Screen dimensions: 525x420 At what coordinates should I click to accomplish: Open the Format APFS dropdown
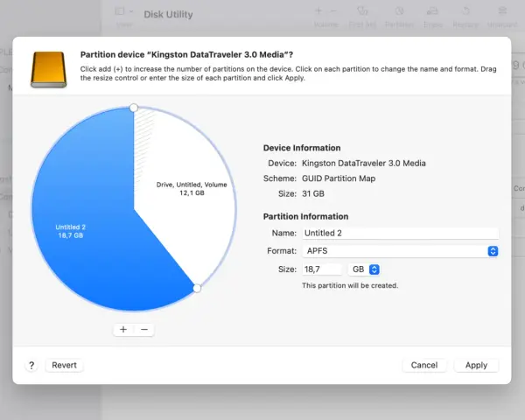[400, 251]
